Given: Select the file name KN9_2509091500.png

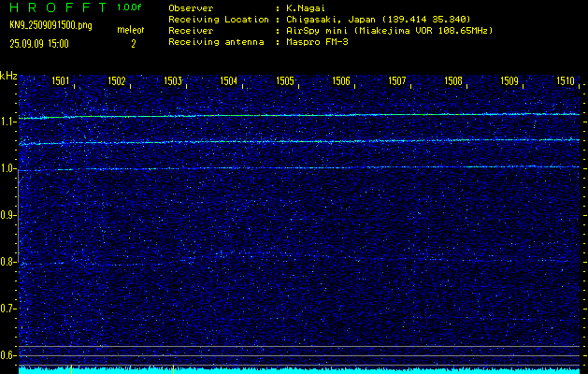Looking at the screenshot, I should (x=50, y=25).
